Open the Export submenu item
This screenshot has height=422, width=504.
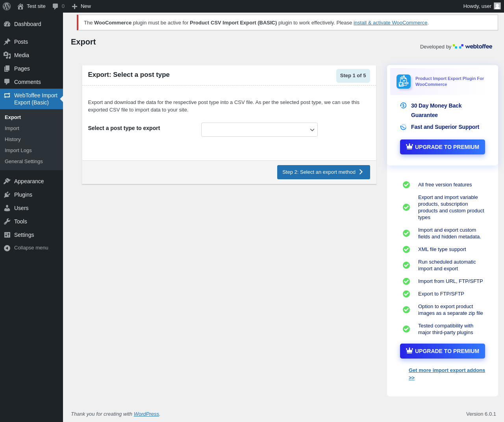pyautogui.click(x=31, y=117)
